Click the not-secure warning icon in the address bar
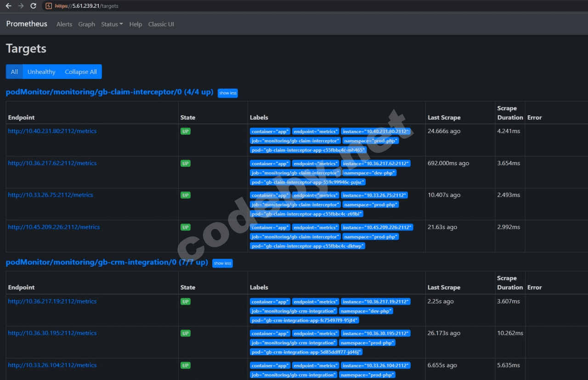 pos(49,6)
